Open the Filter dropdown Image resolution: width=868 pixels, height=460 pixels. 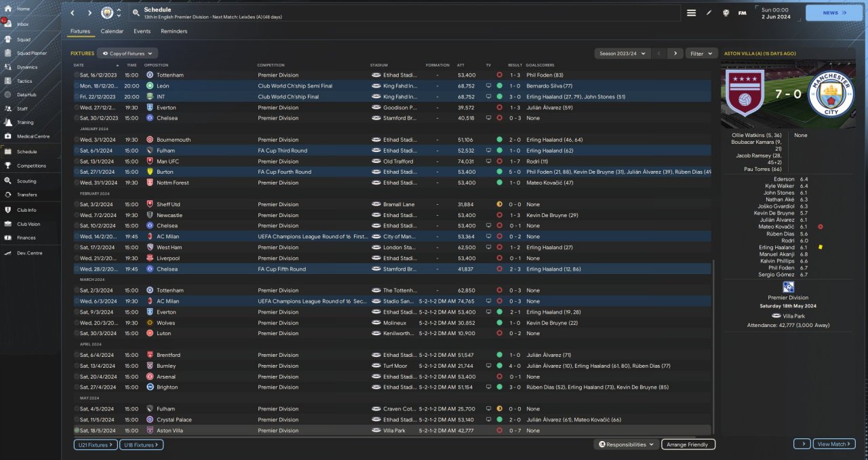tap(701, 53)
